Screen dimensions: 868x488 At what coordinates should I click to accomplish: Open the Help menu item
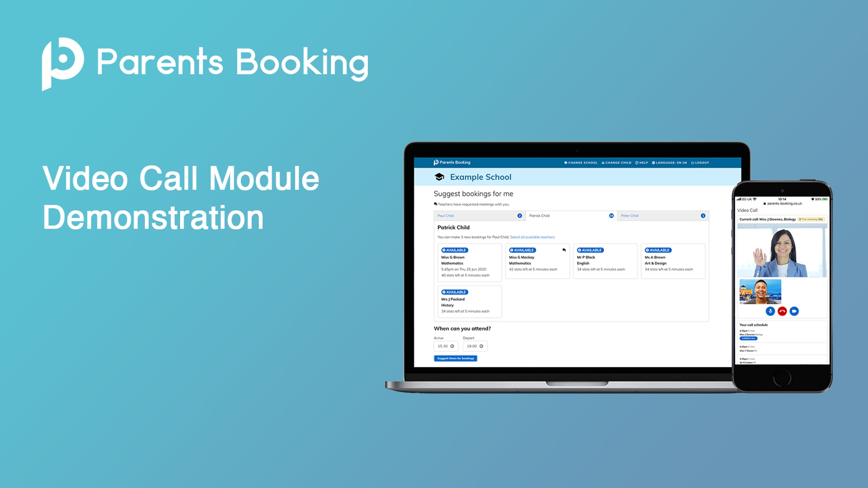[x=642, y=163]
